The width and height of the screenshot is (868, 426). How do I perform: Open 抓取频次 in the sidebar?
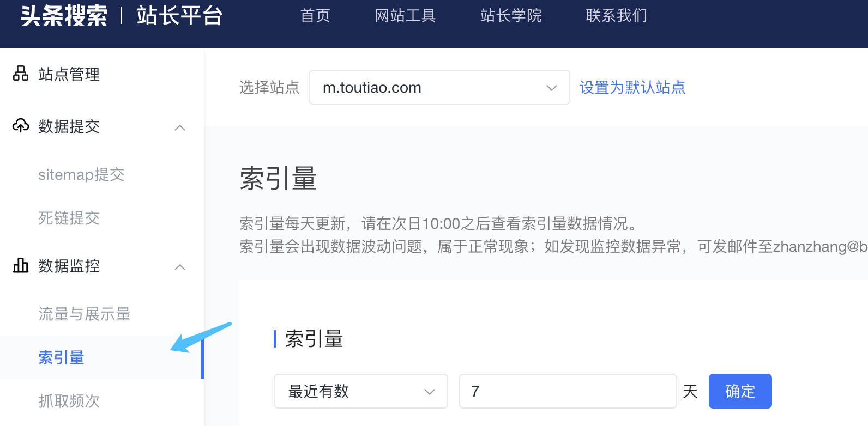(x=69, y=401)
